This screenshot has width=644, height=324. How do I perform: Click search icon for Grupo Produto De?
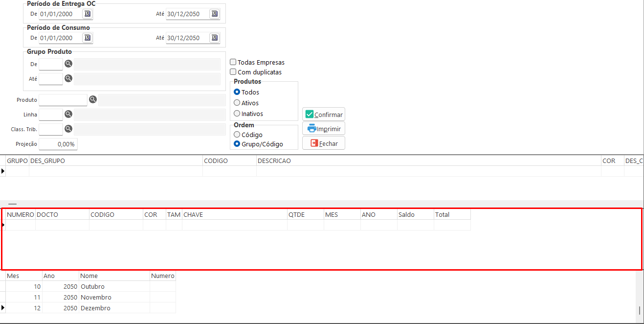[68, 64]
